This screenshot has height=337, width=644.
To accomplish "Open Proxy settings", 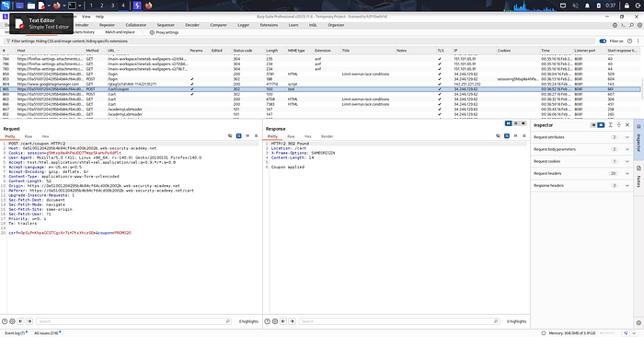I will [x=164, y=32].
